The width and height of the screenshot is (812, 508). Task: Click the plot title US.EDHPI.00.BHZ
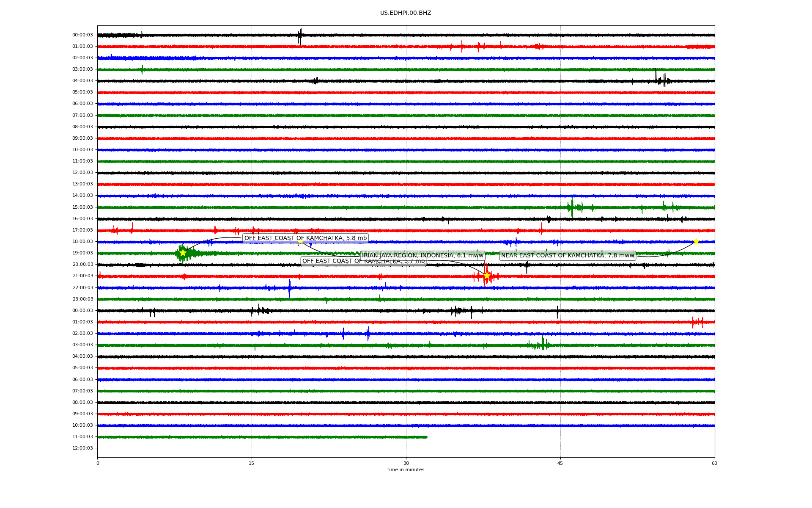pyautogui.click(x=406, y=13)
